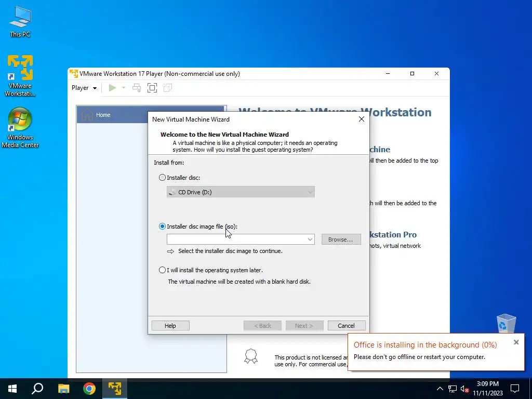Expand the ISO file path dropdown arrow

click(310, 239)
